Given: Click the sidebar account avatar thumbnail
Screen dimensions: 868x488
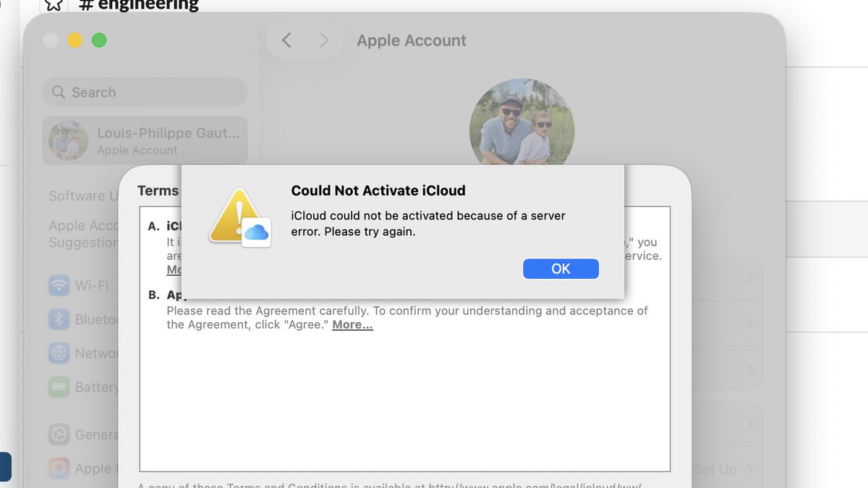Looking at the screenshot, I should click(x=69, y=140).
